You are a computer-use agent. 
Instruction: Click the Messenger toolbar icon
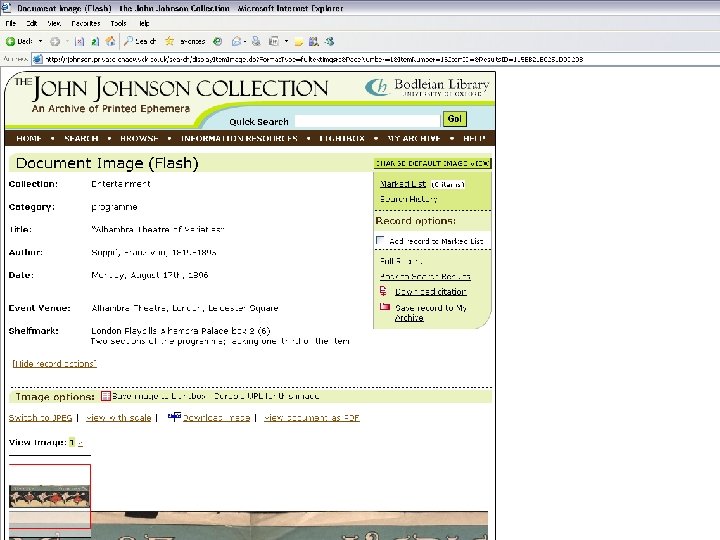329,41
